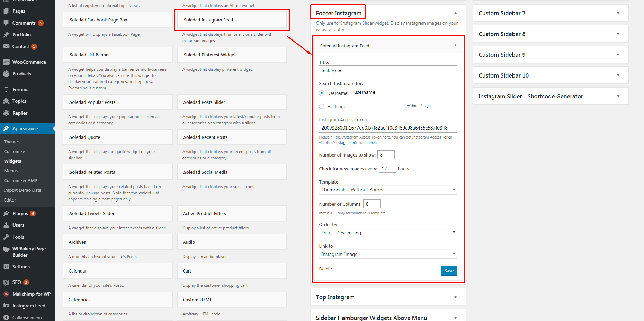Select the Soledad Posts Slider widget
The image size is (644, 321).
232,102
